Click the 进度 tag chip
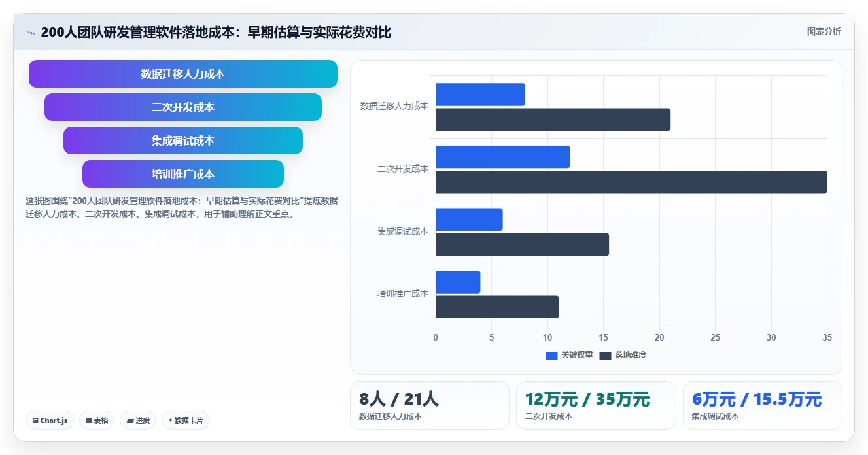868x455 pixels. point(138,420)
